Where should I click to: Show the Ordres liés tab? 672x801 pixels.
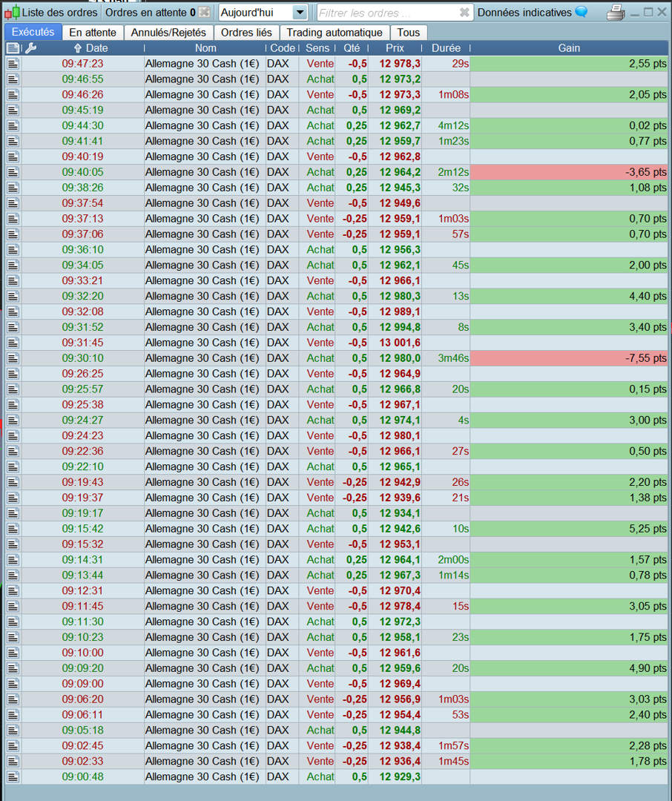[246, 33]
